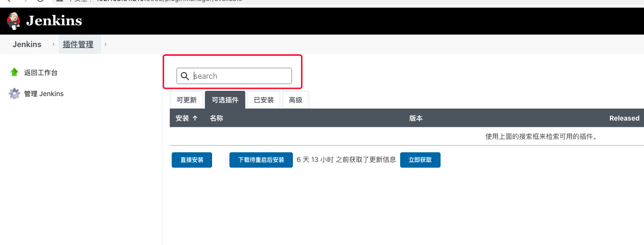The height and width of the screenshot is (245, 644).
Task: Focus the plugin search input field
Action: [x=234, y=76]
